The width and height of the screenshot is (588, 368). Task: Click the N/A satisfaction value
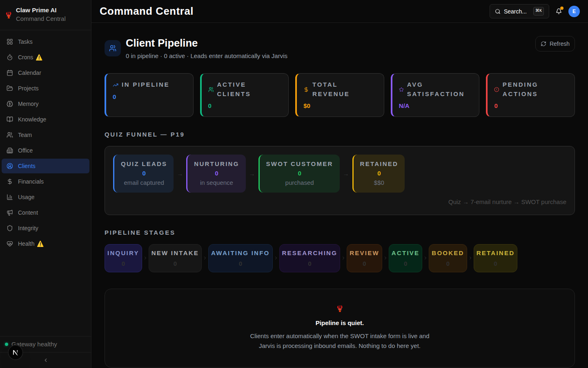(404, 106)
